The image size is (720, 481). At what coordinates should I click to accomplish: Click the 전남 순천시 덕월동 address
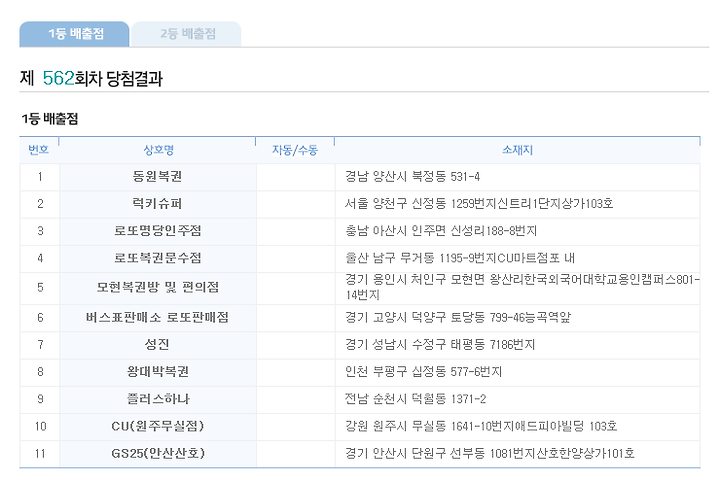click(x=416, y=399)
